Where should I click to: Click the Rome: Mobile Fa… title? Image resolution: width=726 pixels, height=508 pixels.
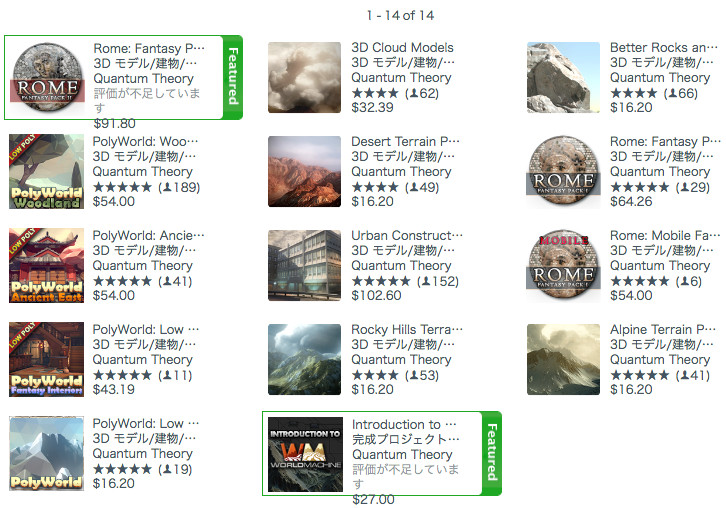point(665,236)
